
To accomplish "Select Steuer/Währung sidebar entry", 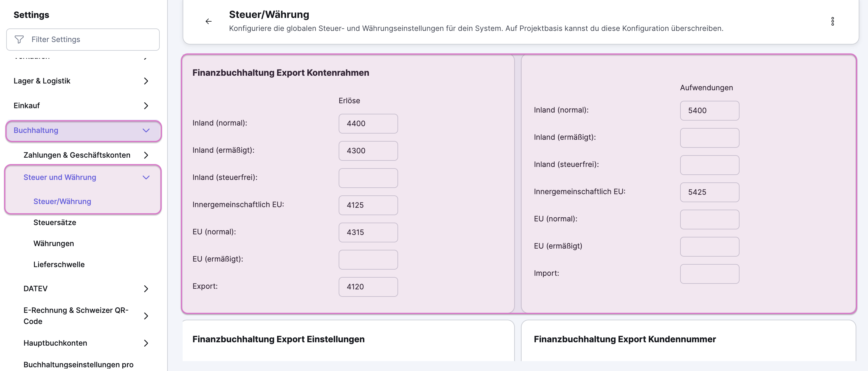I will tap(62, 201).
